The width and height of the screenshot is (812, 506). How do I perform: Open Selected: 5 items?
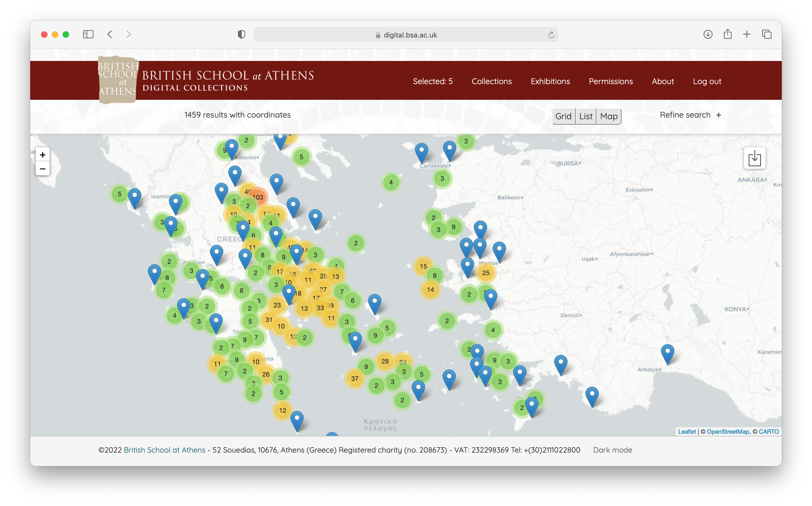[432, 81]
